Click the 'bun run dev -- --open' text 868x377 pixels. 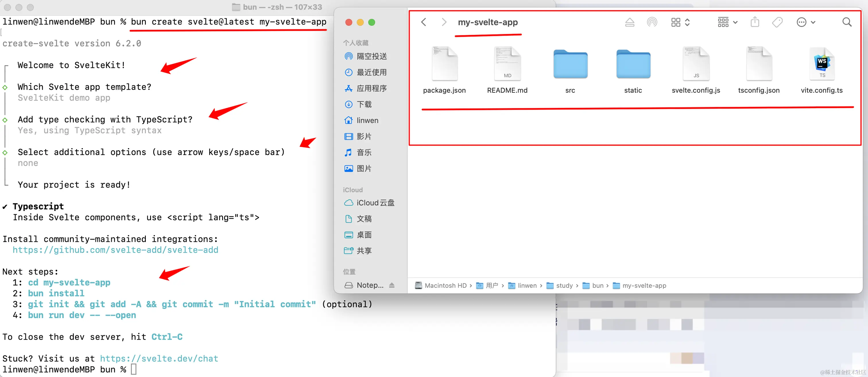click(82, 315)
